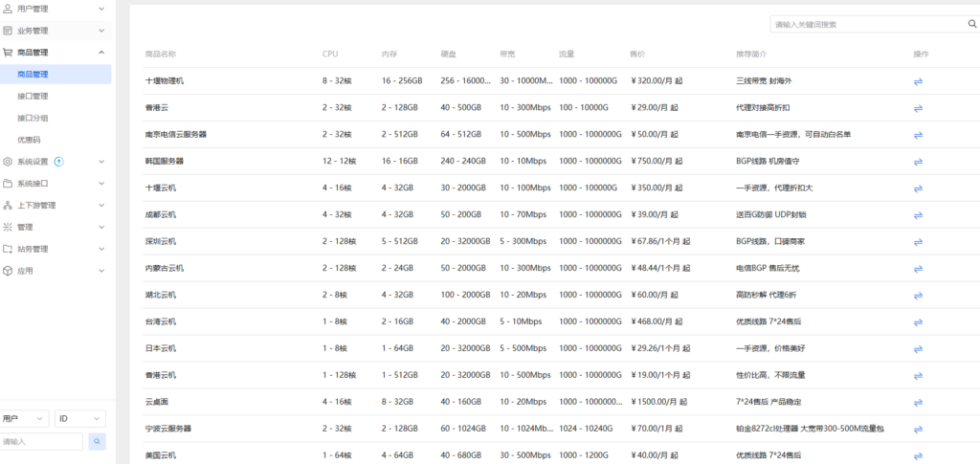Click the swap icon for 宁波云服务器
Screen dimensions: 980x464
pos(918,429)
